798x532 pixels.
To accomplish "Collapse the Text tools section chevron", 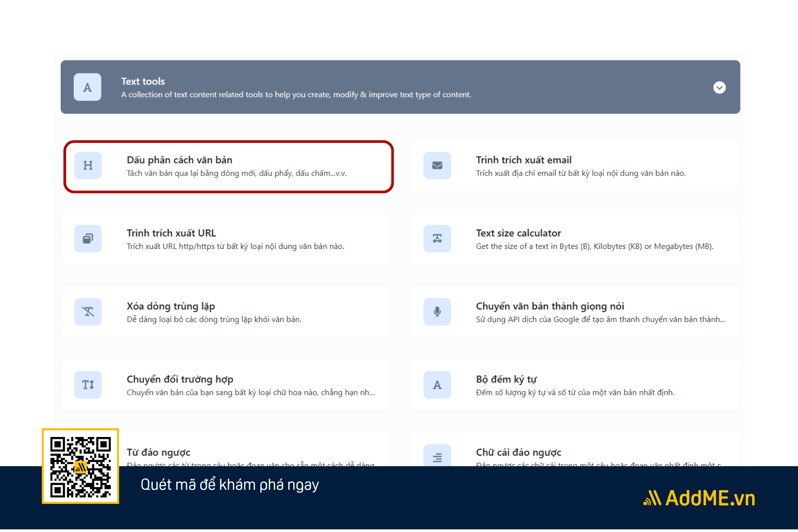I will [719, 87].
